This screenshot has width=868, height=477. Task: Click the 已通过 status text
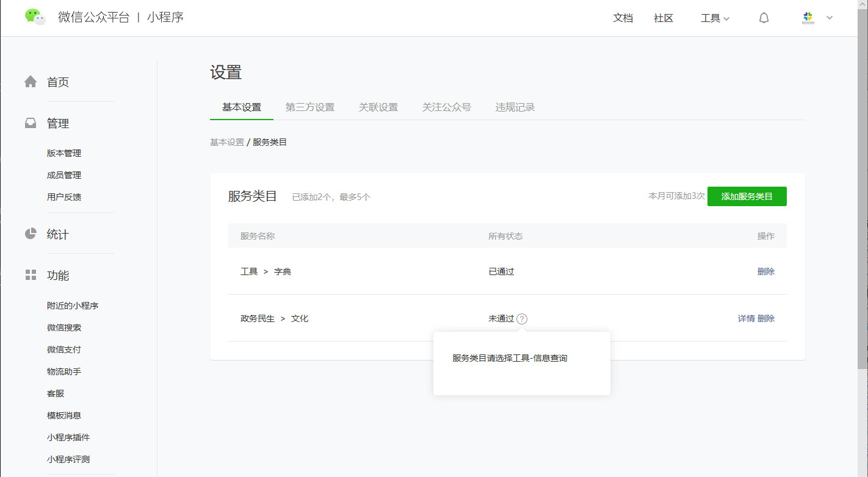point(501,271)
